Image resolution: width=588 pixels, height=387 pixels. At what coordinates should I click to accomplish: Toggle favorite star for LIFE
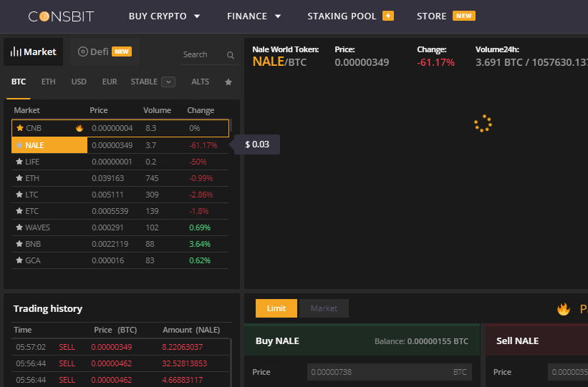click(19, 162)
